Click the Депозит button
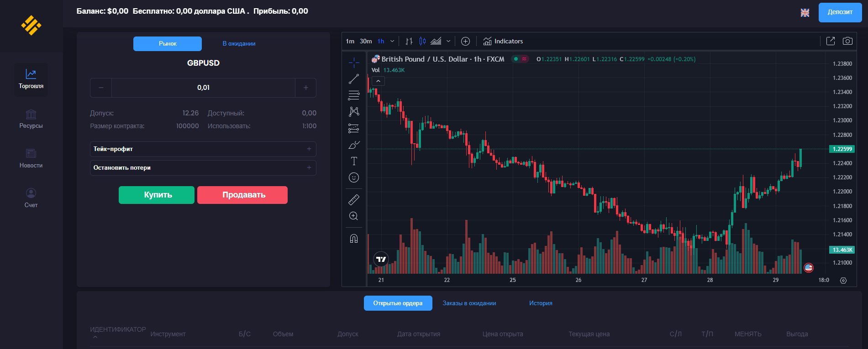 [x=840, y=12]
